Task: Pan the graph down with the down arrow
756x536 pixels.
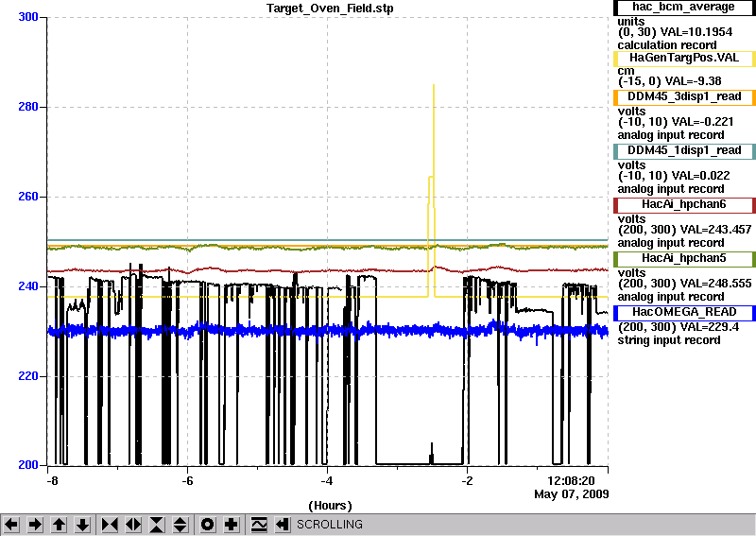Action: 82,525
